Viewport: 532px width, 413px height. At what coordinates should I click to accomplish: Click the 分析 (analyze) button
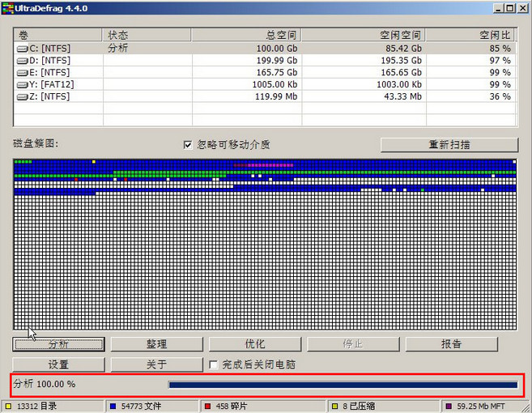click(58, 344)
